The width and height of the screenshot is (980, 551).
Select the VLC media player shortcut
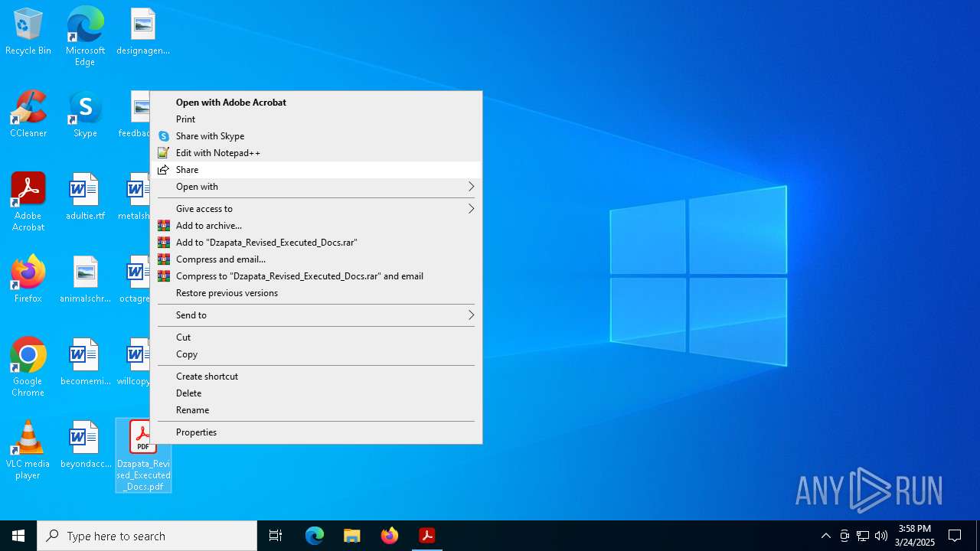(28, 450)
